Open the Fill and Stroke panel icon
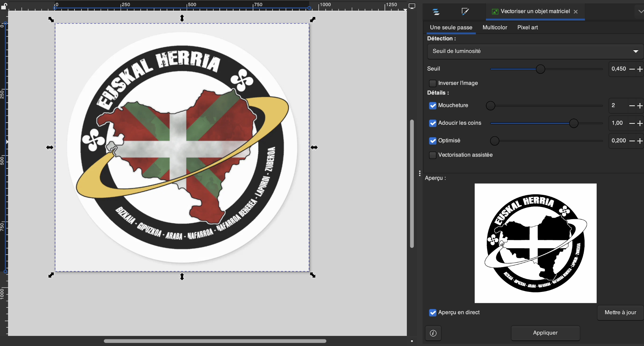 coord(465,12)
